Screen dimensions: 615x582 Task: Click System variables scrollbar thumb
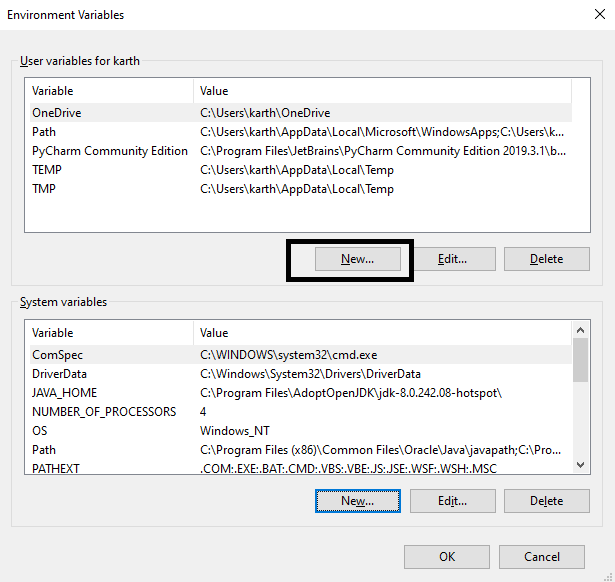580,360
